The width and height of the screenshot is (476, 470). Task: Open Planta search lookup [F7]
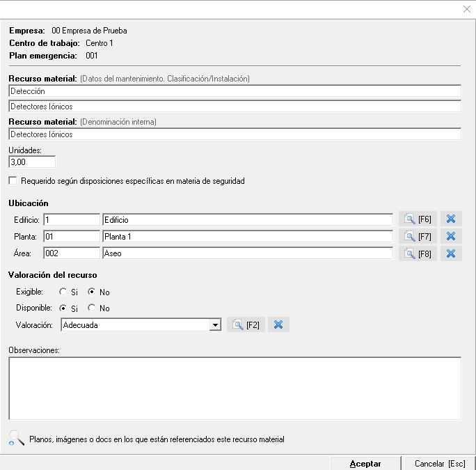point(418,237)
